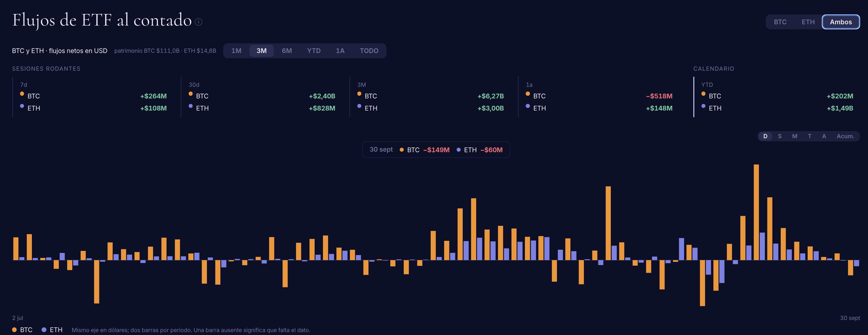This screenshot has height=335, width=868.
Task: Choose the 1M time range
Action: pyautogui.click(x=236, y=51)
